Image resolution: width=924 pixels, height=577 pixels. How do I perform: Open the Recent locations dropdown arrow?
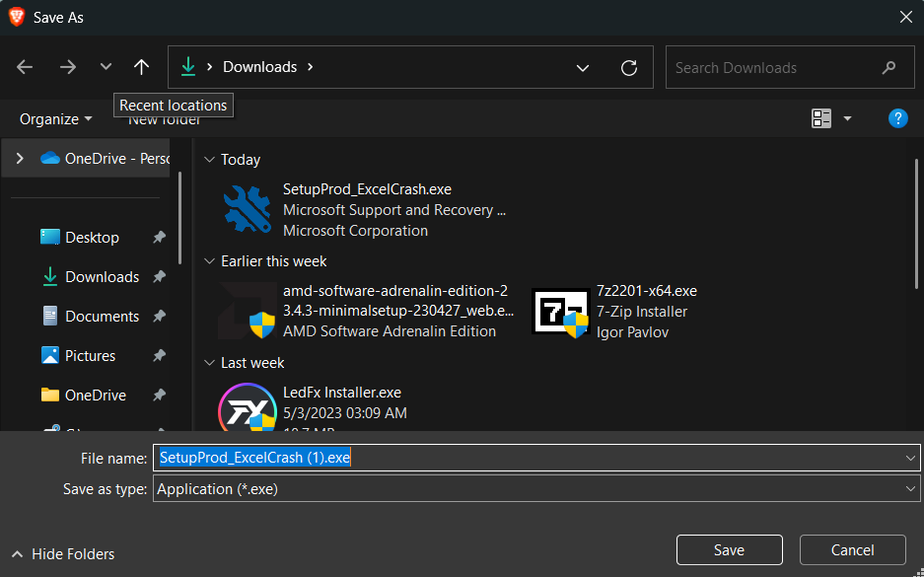tap(106, 67)
